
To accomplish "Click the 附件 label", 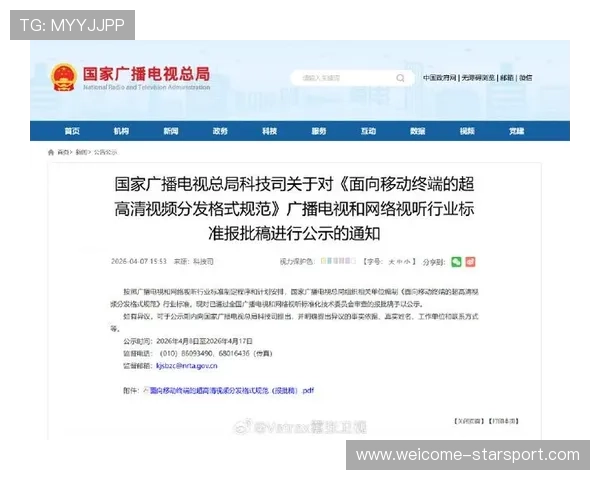I will pyautogui.click(x=131, y=390).
